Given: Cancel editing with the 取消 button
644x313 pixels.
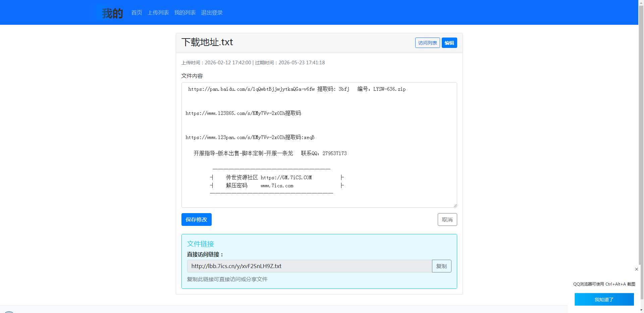Looking at the screenshot, I should tap(447, 220).
